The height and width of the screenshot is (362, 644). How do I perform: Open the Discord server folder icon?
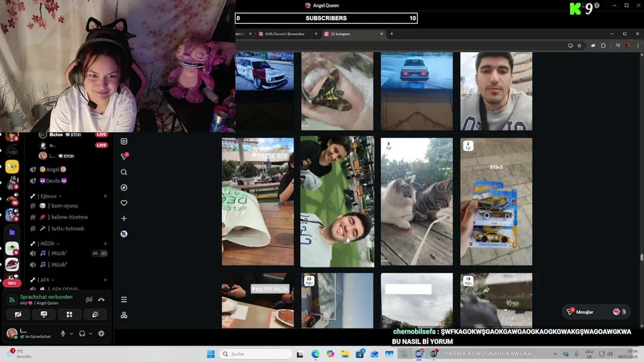(12, 232)
